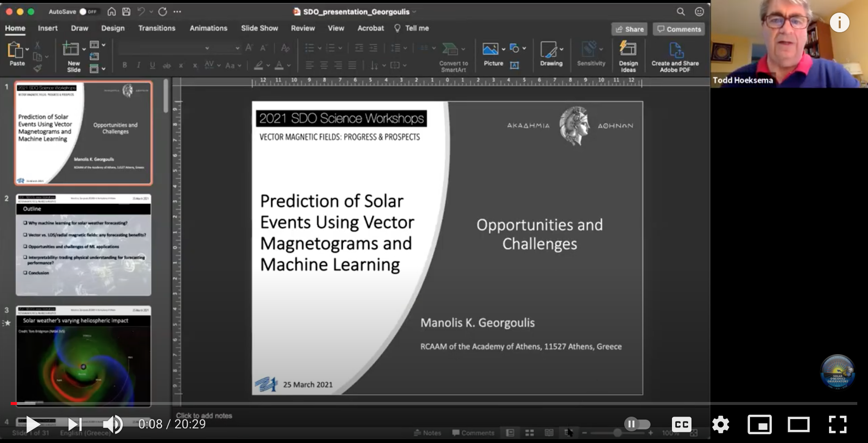Switch to Slide Sorter view
Screen dimensions: 868x443
[530, 433]
